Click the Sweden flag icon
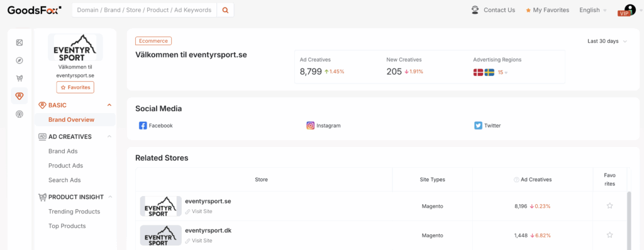 tap(489, 72)
